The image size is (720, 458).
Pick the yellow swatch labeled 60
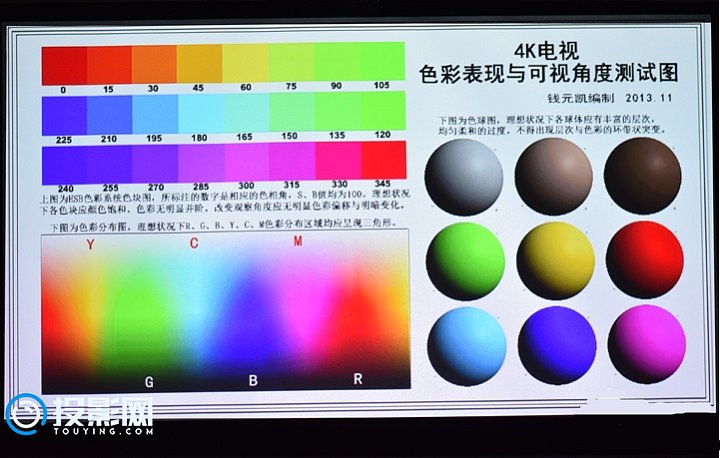[x=245, y=62]
